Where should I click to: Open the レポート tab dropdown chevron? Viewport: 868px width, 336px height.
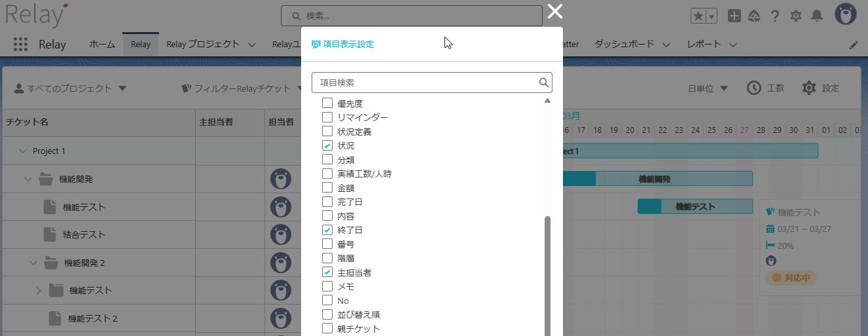(733, 45)
